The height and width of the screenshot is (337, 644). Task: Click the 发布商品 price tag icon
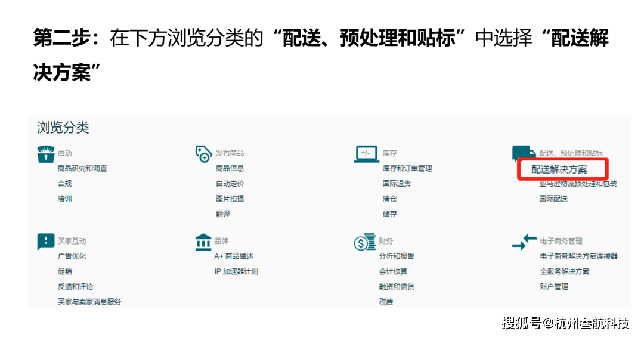(x=204, y=153)
